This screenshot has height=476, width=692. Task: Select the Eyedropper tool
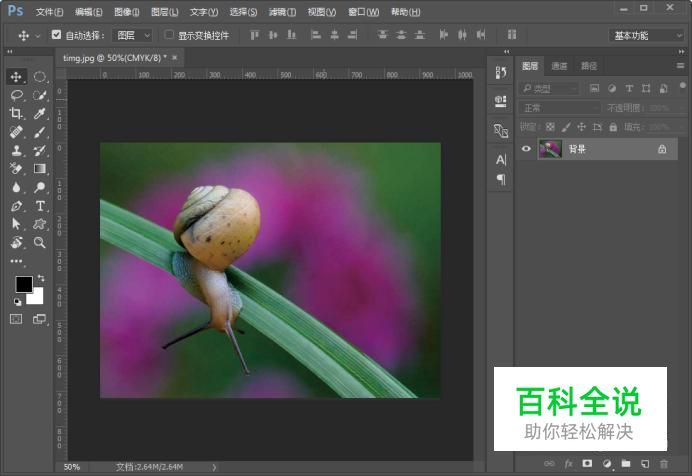pyautogui.click(x=40, y=114)
